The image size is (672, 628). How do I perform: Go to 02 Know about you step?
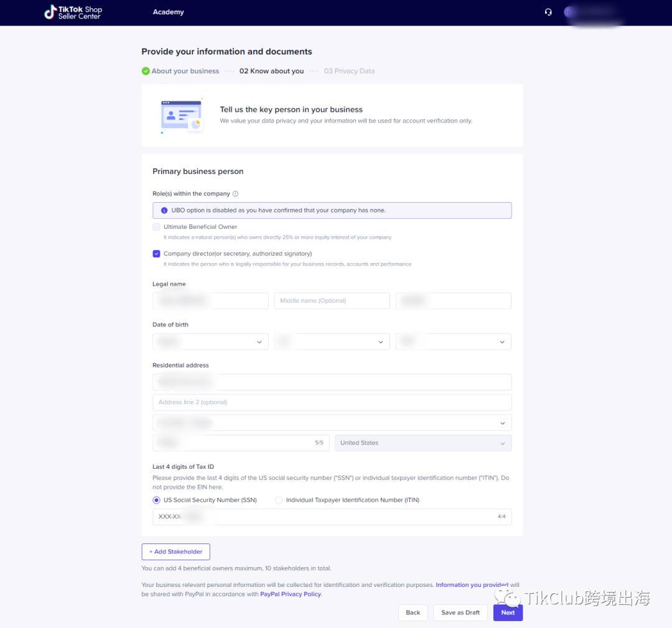click(x=271, y=72)
